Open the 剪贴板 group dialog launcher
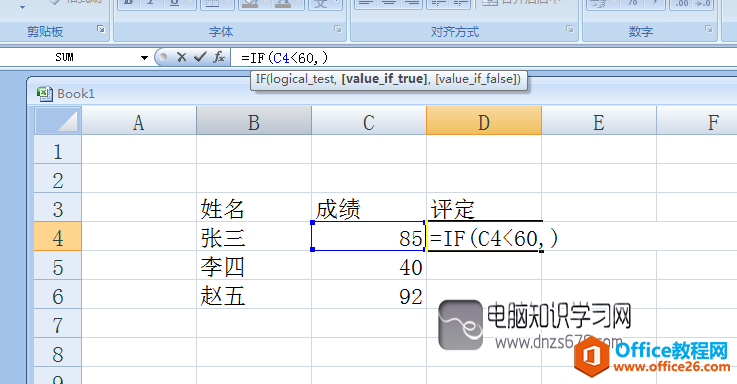This screenshot has width=737, height=384. click(101, 30)
